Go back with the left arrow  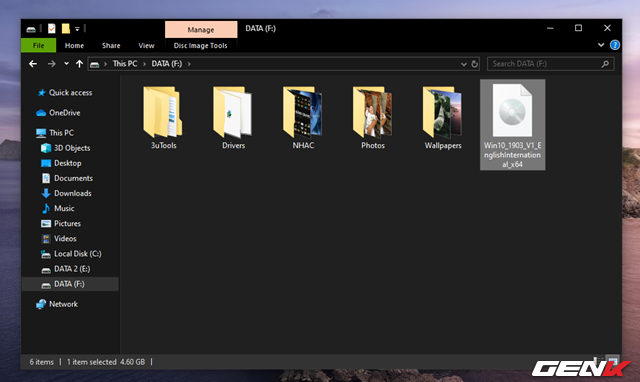(33, 64)
